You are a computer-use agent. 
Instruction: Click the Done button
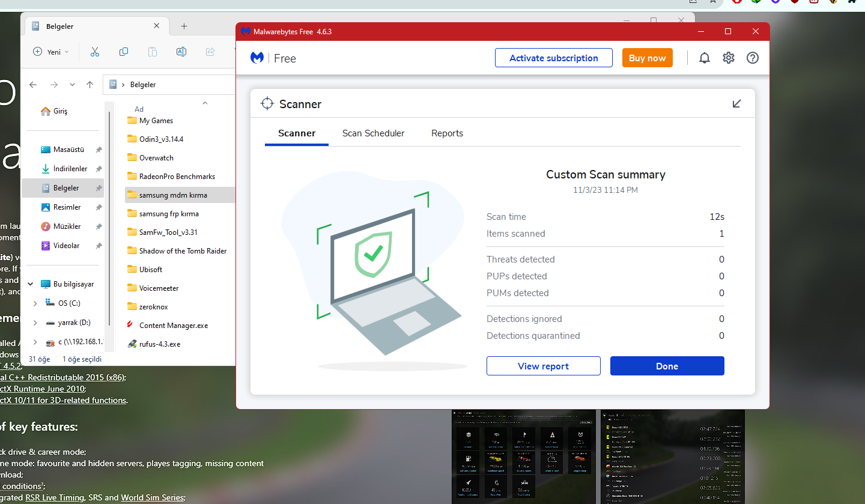[667, 366]
